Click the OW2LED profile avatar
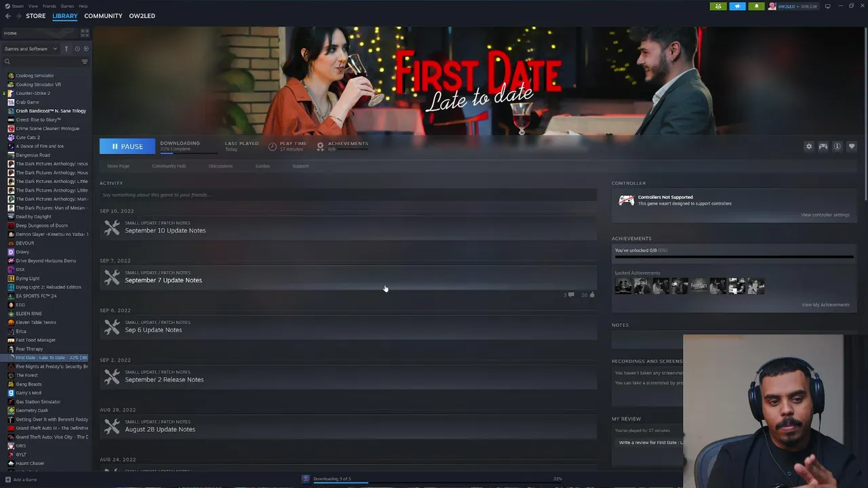868x488 pixels. tap(772, 6)
